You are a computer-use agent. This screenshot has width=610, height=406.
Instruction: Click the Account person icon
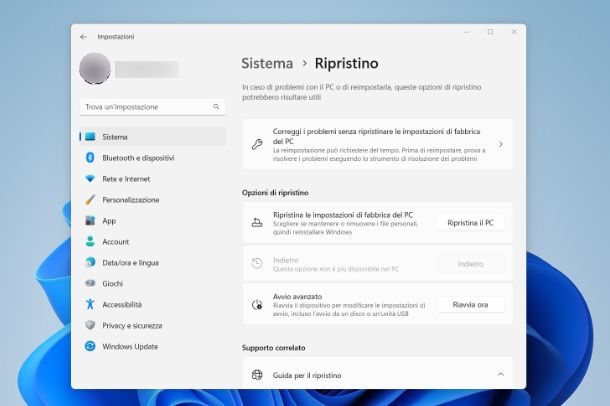coord(90,241)
